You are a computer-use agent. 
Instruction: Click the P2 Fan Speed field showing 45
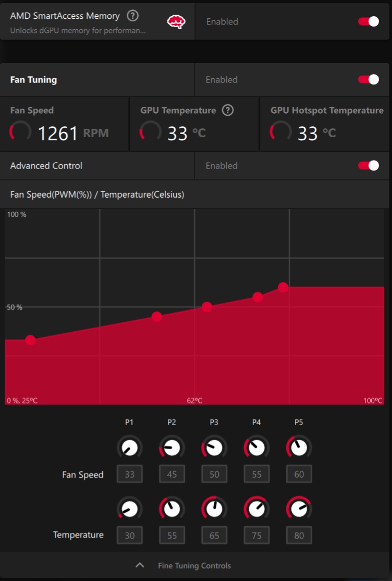tap(172, 474)
